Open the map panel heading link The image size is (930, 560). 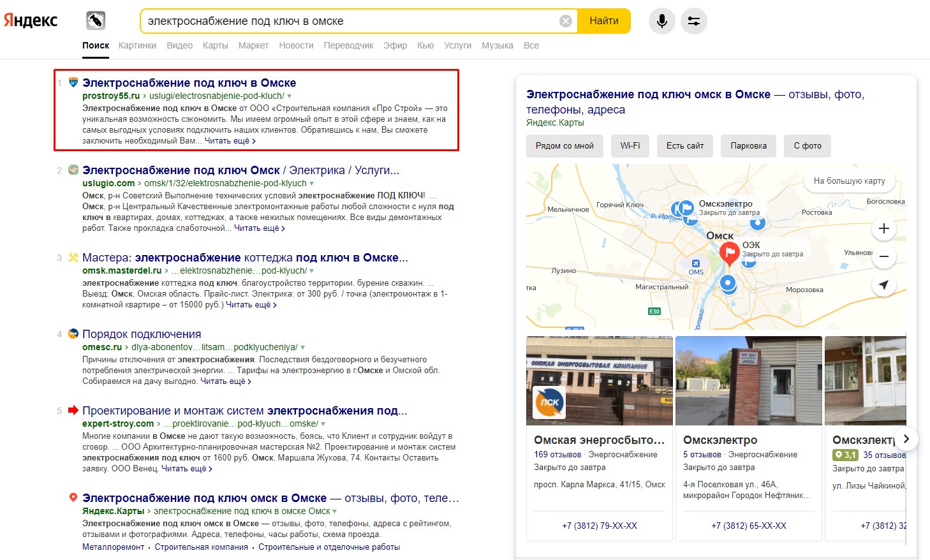(x=695, y=102)
